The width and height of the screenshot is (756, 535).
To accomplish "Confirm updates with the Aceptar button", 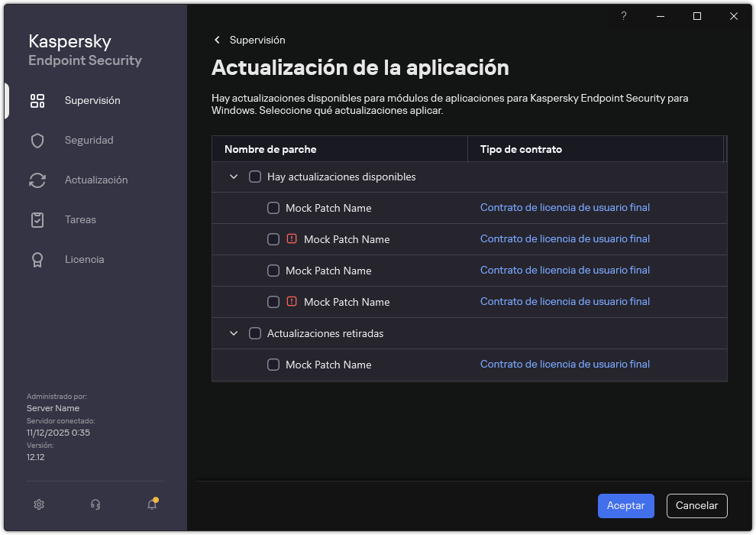I will [625, 505].
